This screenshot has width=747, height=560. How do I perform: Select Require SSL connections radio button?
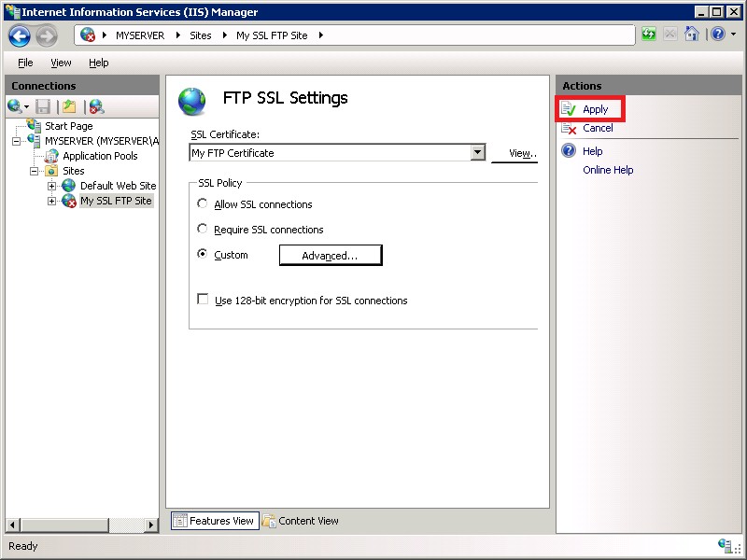click(203, 229)
